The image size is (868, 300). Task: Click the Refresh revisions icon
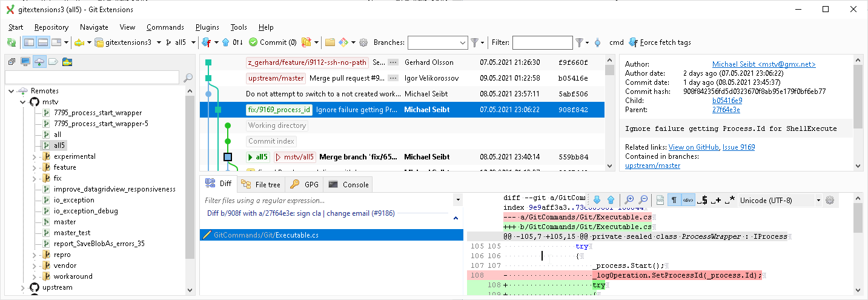[11, 42]
